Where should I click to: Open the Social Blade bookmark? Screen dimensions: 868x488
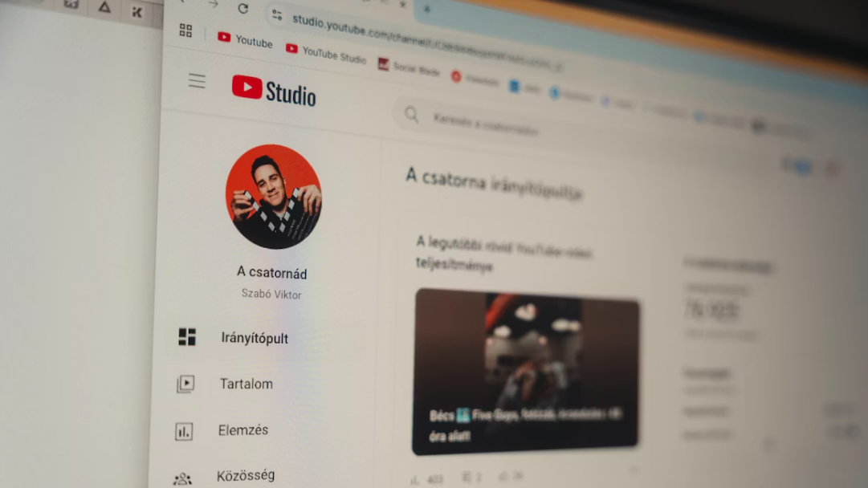tap(409, 67)
